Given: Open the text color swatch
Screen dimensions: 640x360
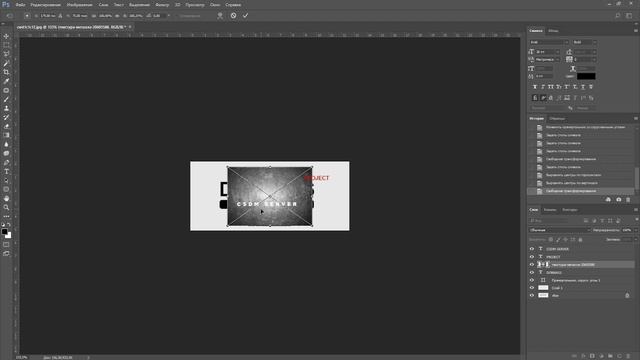Looking at the screenshot, I should click(586, 76).
